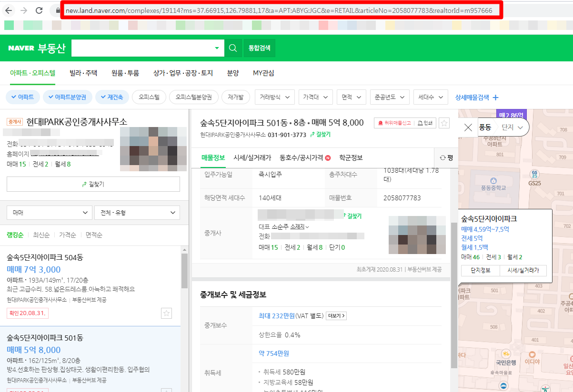This screenshot has height=392, width=573.
Task: Click the 허위매물신고 button
Action: tap(393, 123)
